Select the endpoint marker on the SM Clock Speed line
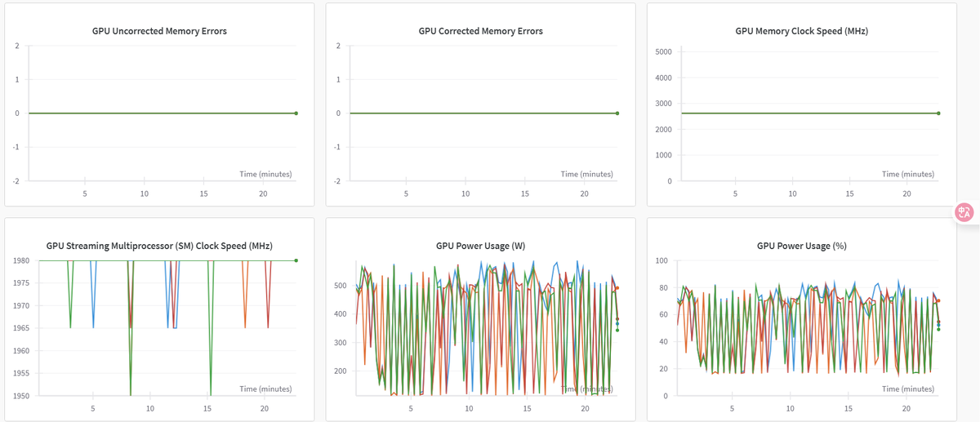980x422 pixels. (x=296, y=260)
